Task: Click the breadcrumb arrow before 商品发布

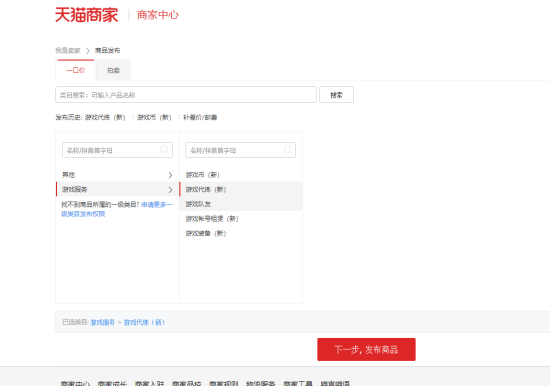Action: pyautogui.click(x=88, y=51)
